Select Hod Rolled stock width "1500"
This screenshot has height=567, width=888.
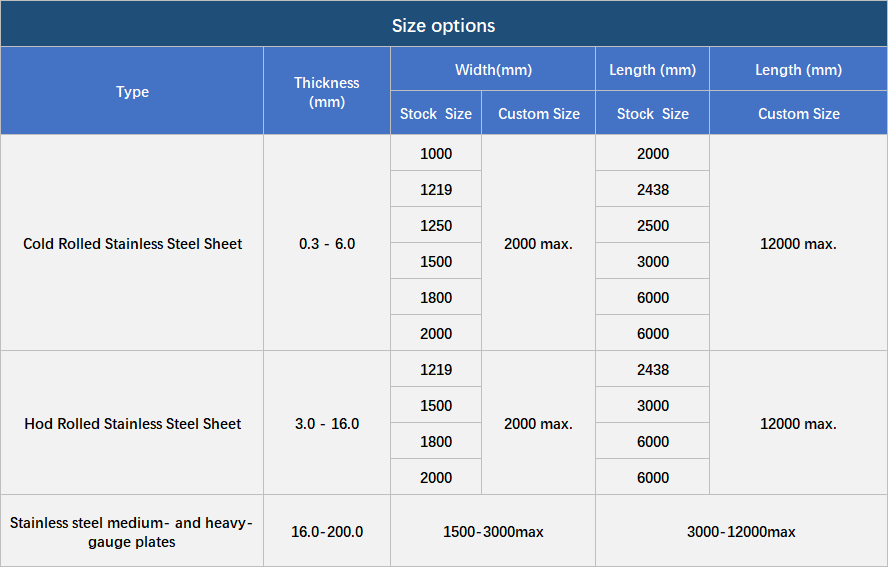click(436, 405)
